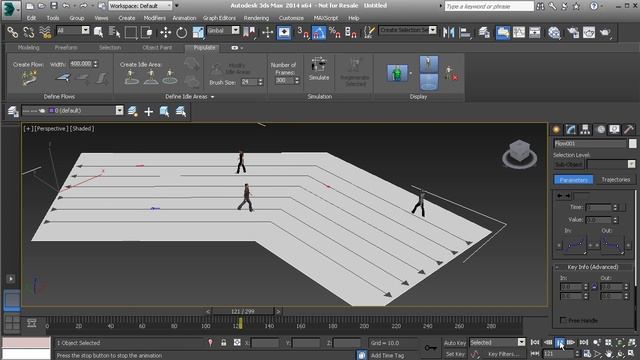Viewport: 640px width, 360px height.
Task: Click the Align tool in toolbar
Action: pos(465,32)
